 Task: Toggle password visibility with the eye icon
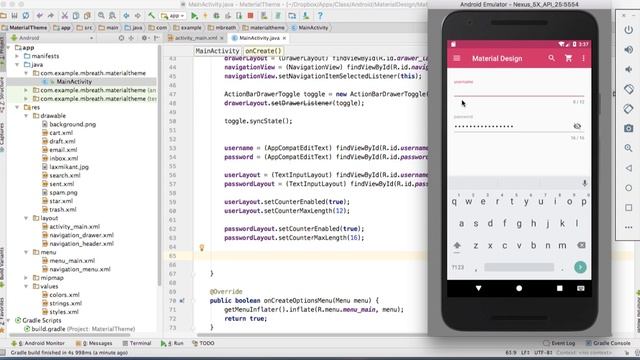[x=577, y=126]
